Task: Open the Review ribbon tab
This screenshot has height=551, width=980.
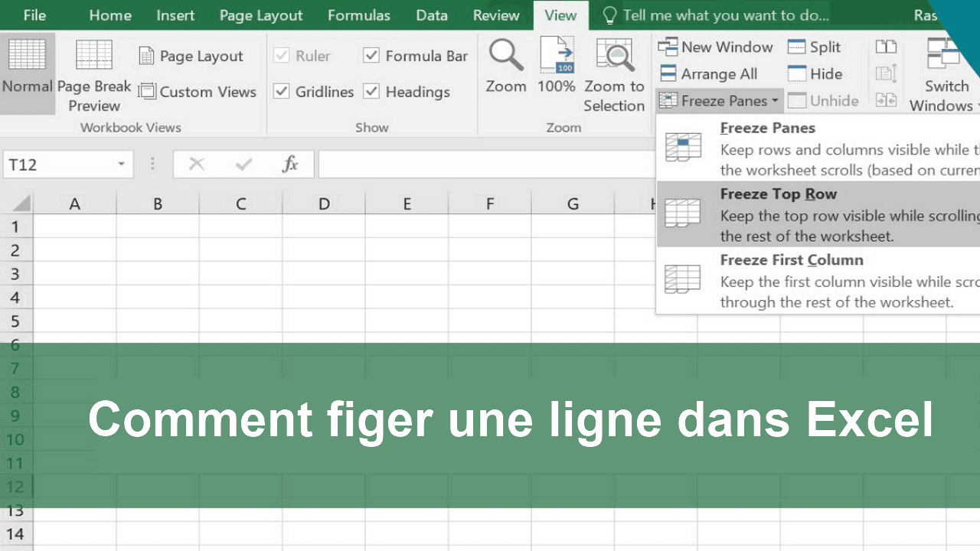Action: tap(496, 15)
